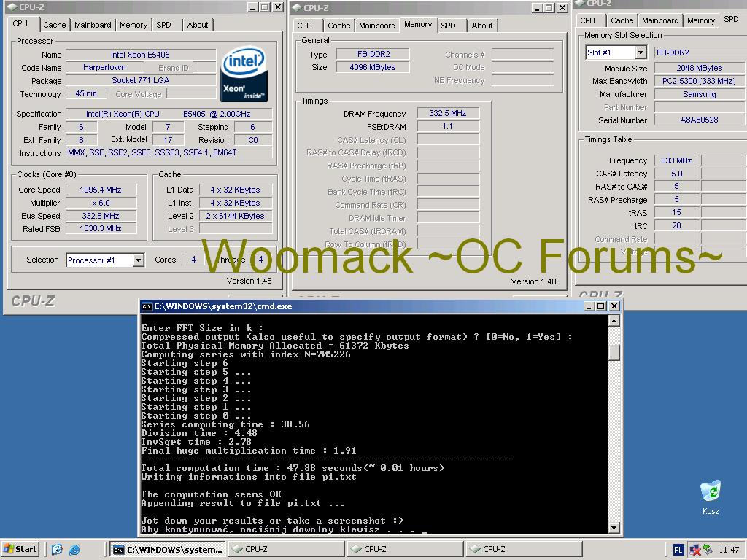747x560 pixels.
Task: Click the Package value Socket 771 LGA
Action: tap(141, 80)
